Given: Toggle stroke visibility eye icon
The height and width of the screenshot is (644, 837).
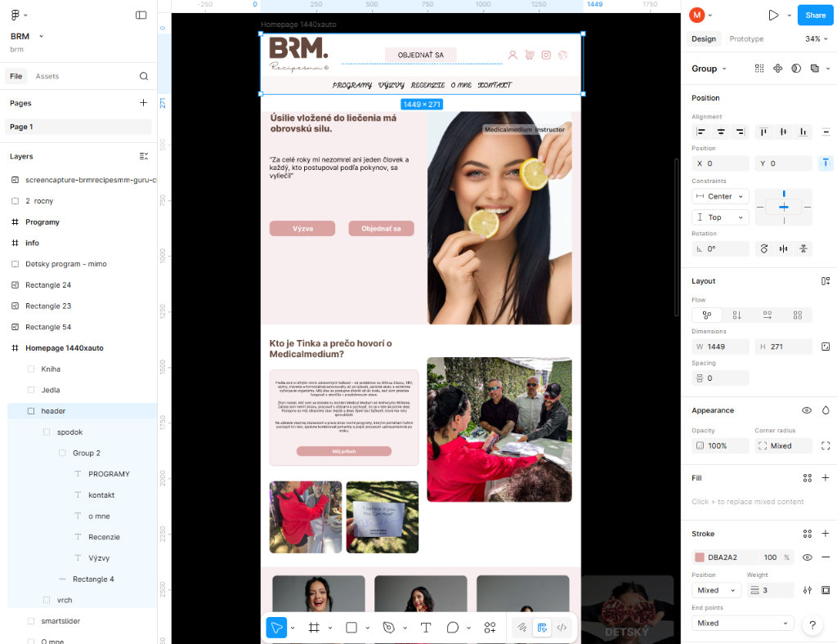Looking at the screenshot, I should 807,557.
